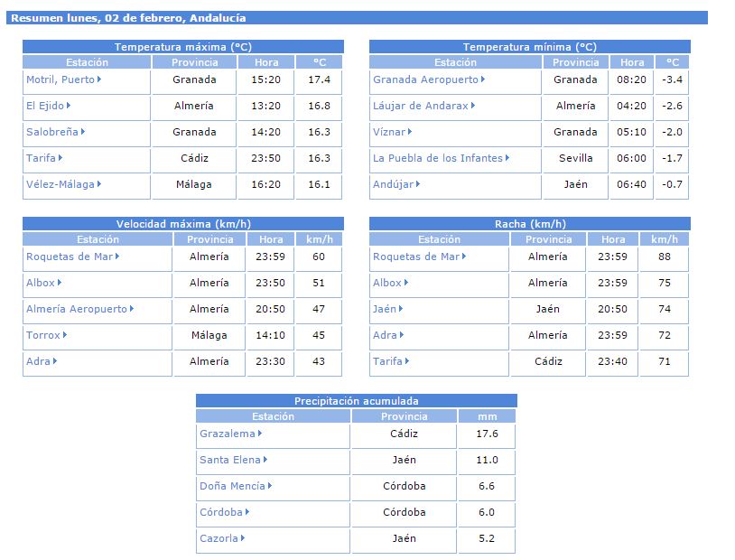
Task: Click the Resumen lunes, 02 de febrero title bar
Action: (x=359, y=18)
